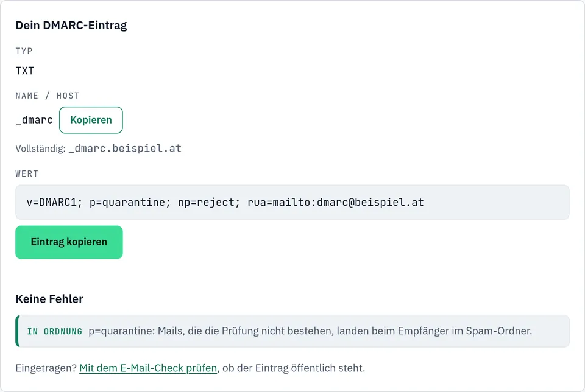Click the DMARC value v=DMARC1 code box

292,202
